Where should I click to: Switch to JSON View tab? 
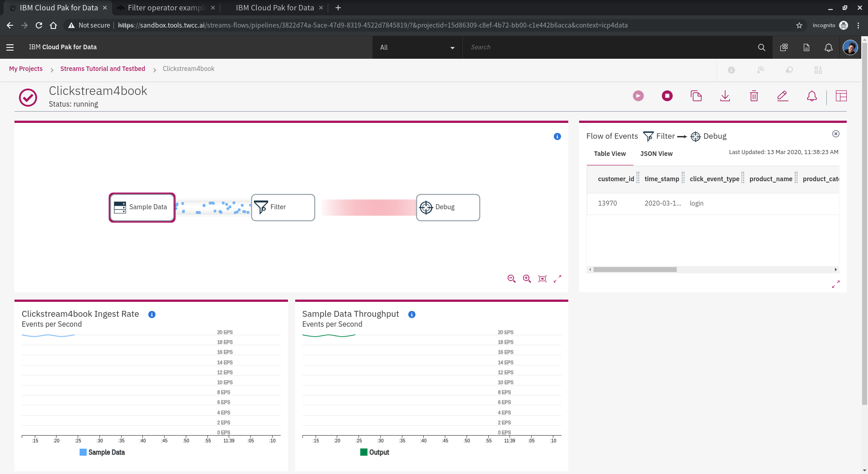pos(656,154)
